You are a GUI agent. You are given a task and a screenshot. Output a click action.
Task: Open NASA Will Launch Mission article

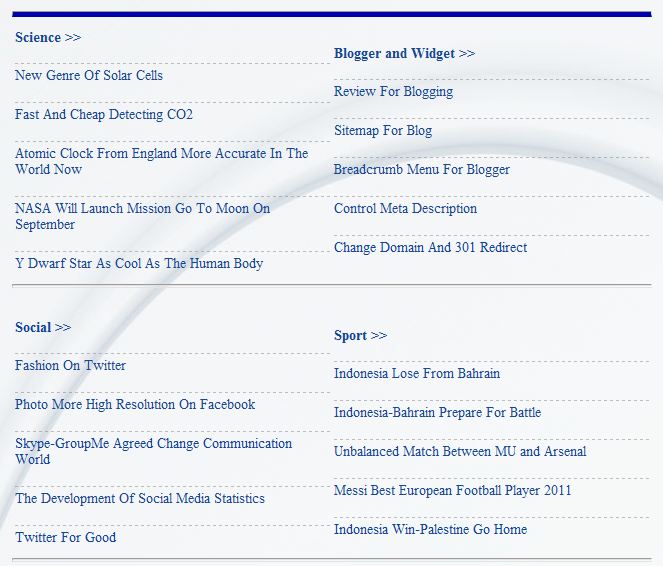[x=142, y=216]
